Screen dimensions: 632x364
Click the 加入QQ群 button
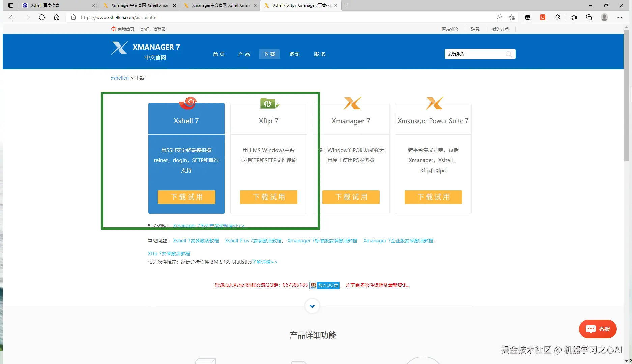pos(324,285)
